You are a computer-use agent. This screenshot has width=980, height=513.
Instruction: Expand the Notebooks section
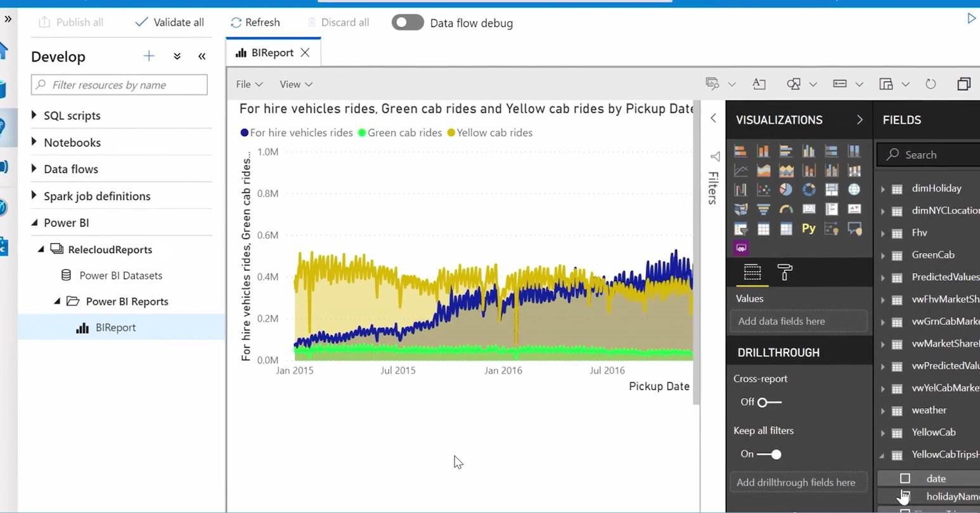click(34, 141)
